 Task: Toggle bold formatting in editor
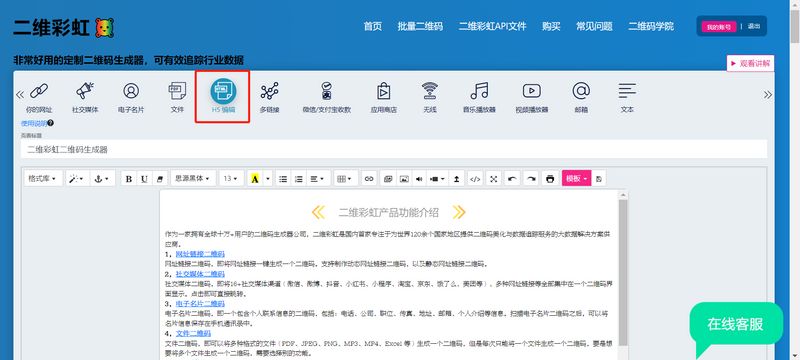(129, 178)
